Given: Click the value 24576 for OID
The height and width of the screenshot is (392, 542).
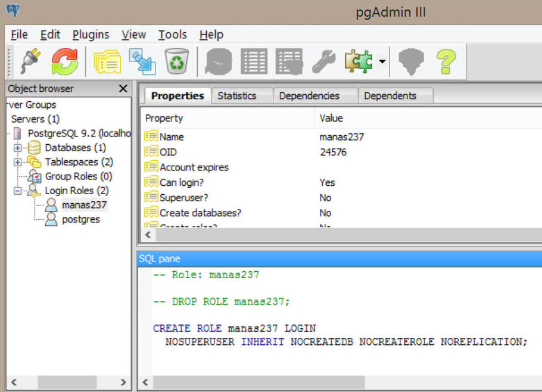Looking at the screenshot, I should click(333, 152).
